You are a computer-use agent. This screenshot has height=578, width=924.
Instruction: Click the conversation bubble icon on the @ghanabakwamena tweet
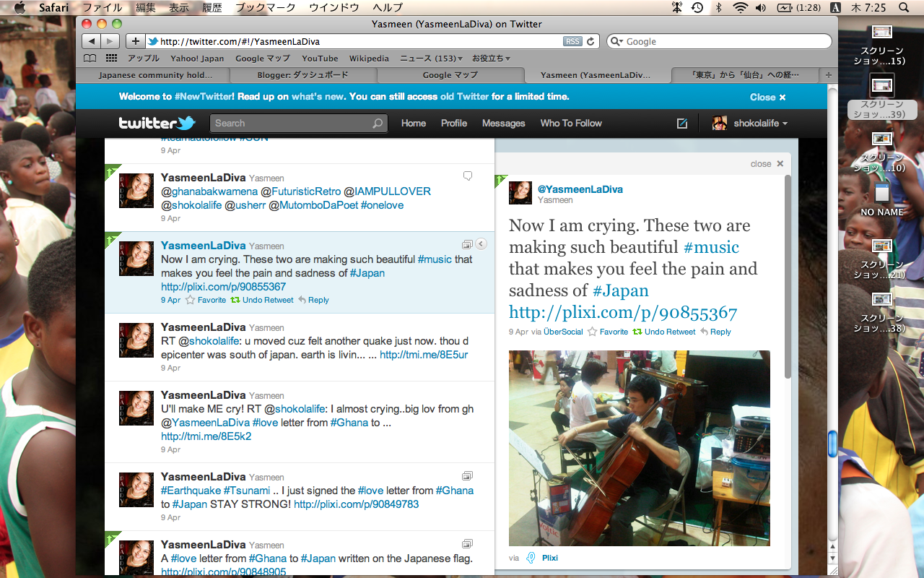coord(467,176)
